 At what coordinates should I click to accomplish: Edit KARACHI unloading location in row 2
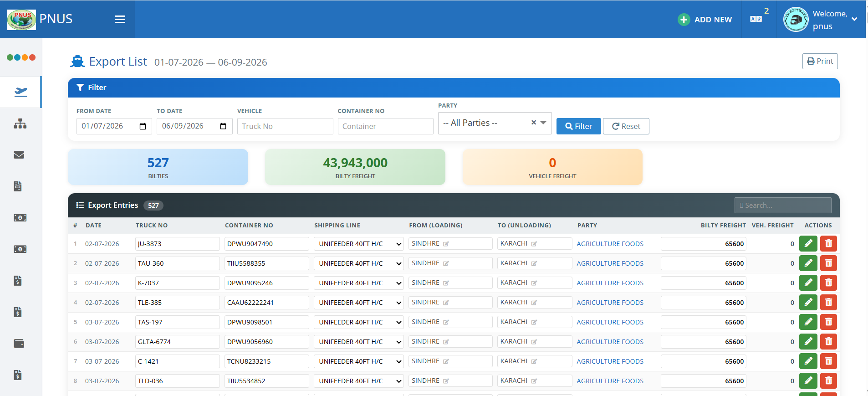point(534,263)
